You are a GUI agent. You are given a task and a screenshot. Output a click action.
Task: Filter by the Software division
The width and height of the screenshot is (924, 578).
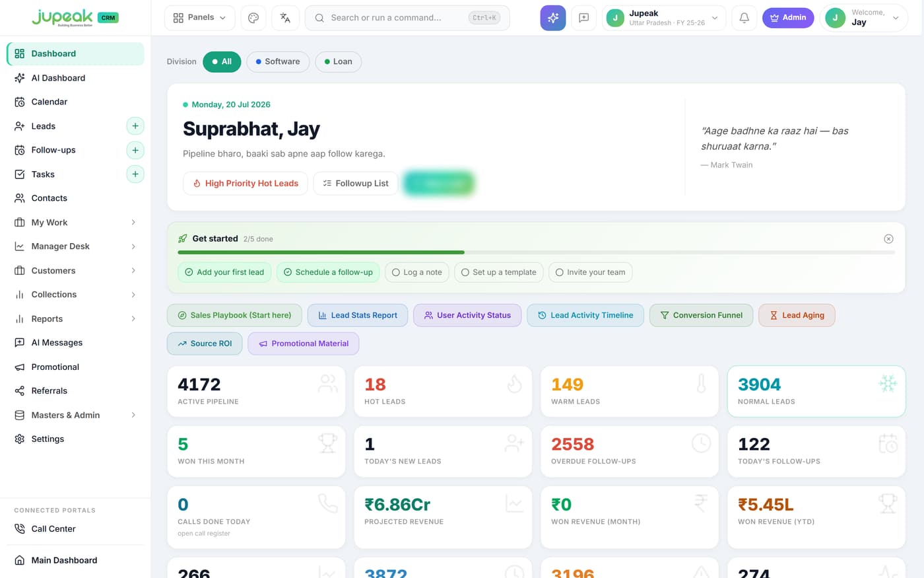click(x=278, y=61)
